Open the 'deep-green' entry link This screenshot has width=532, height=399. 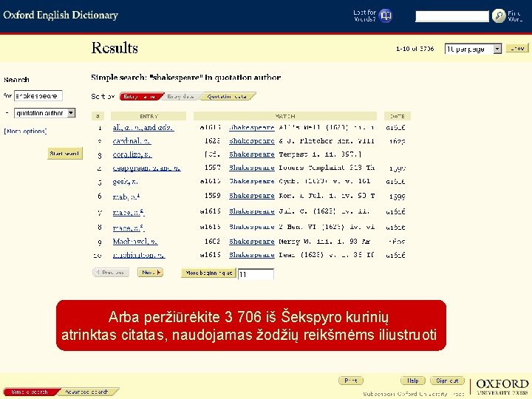146,168
